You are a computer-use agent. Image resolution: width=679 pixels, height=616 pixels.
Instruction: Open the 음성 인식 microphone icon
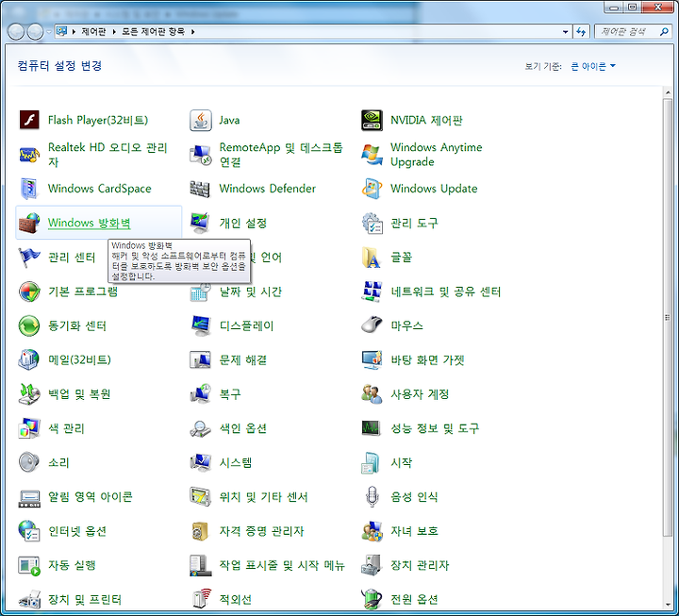372,497
